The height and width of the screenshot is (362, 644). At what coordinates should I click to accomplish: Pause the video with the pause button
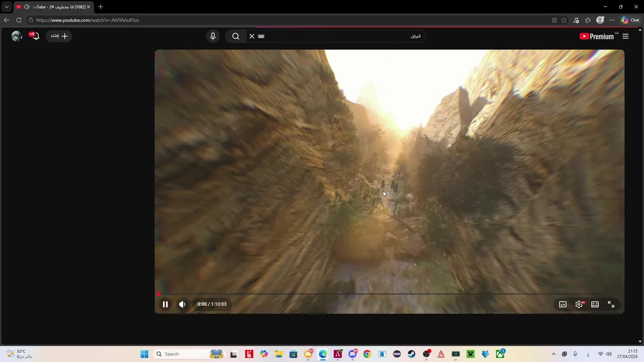(x=165, y=304)
